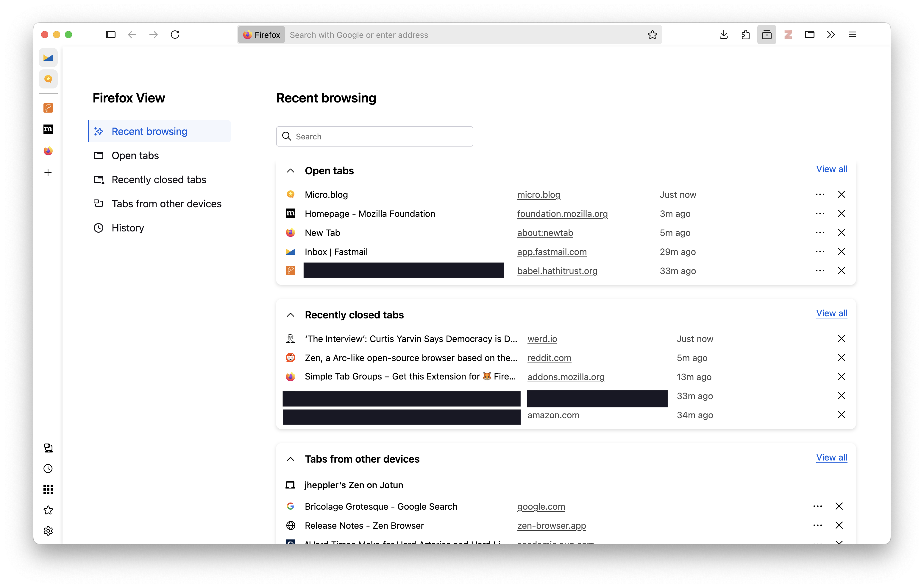This screenshot has width=924, height=588.
Task: Click the Recent browsing search field
Action: (x=374, y=136)
